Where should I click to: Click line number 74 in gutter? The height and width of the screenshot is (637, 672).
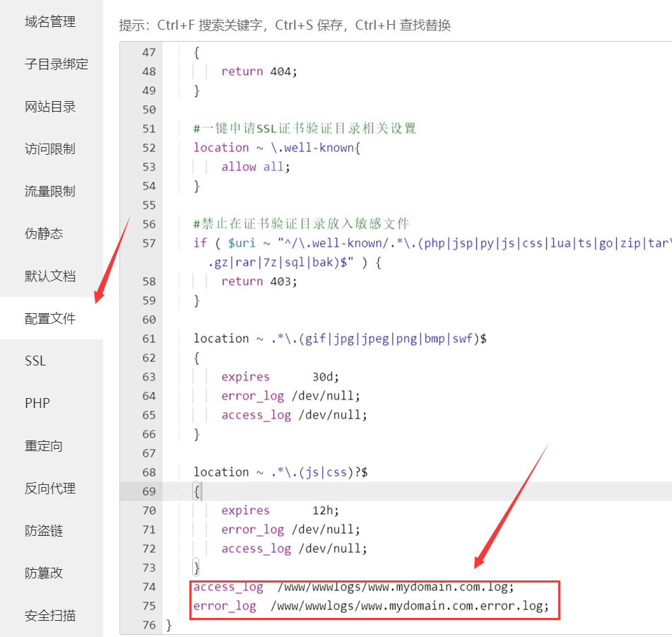(x=148, y=587)
